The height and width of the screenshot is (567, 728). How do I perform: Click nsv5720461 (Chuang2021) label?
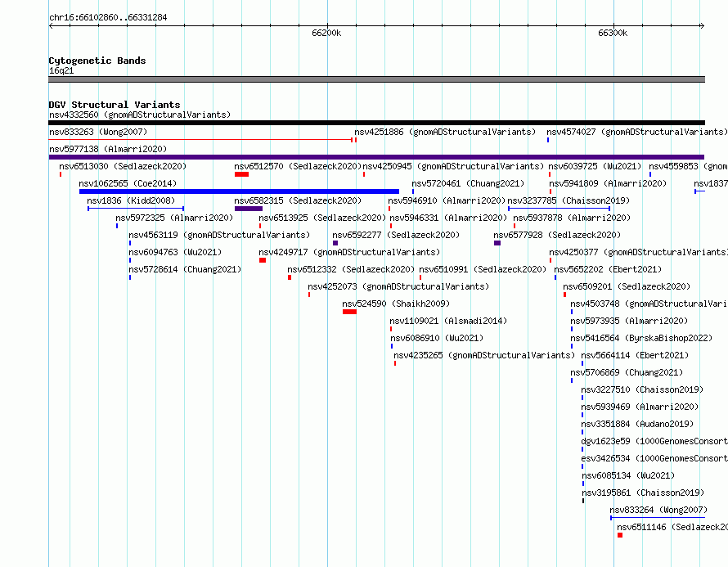point(468,183)
